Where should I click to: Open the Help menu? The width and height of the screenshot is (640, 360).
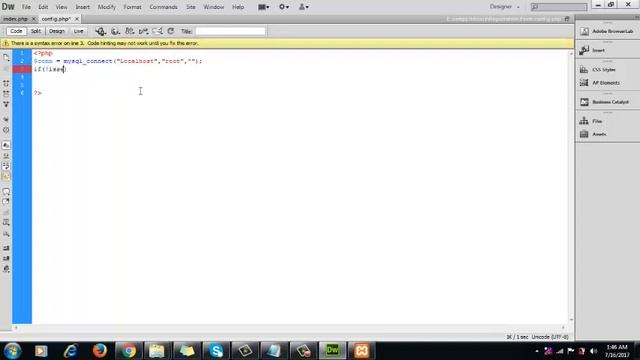[238, 7]
